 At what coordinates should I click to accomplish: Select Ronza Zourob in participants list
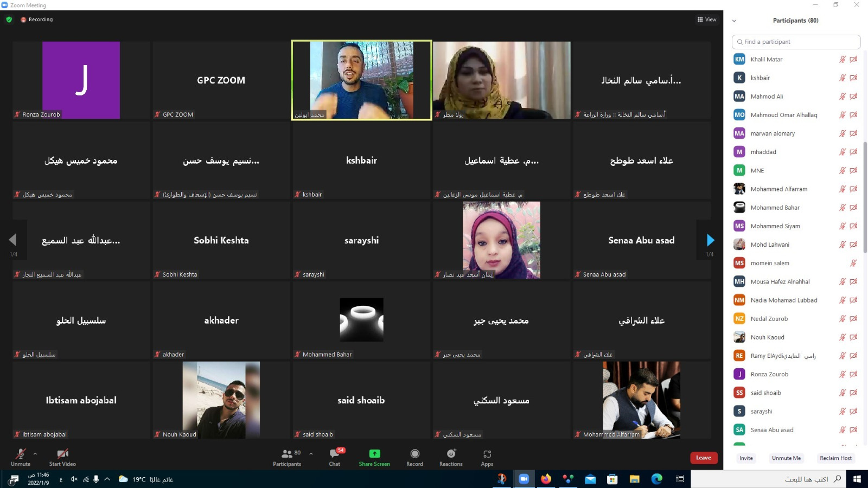769,374
